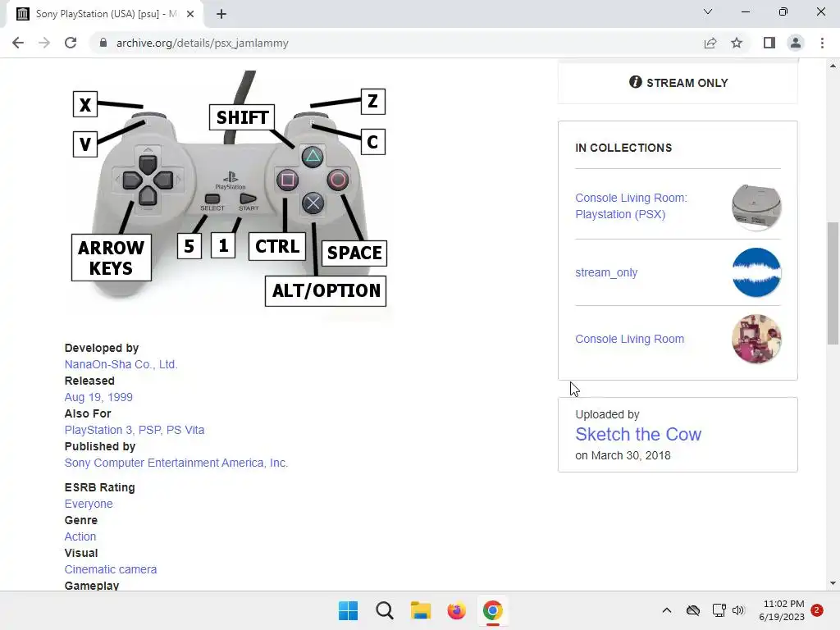Open the volume speaker tray icon

738,610
